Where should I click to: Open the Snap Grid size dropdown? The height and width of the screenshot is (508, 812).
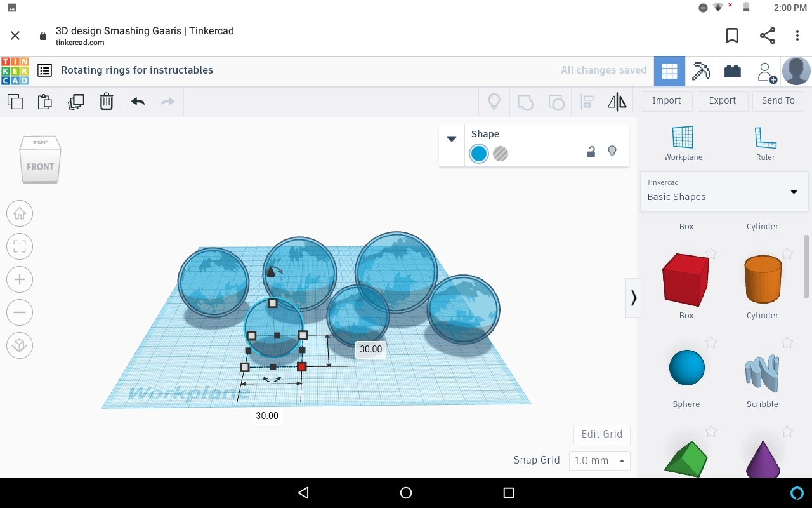coord(599,460)
